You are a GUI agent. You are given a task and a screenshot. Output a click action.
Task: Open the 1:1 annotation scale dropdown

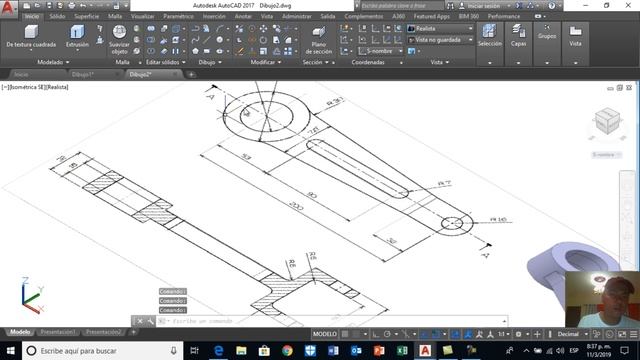[504, 334]
